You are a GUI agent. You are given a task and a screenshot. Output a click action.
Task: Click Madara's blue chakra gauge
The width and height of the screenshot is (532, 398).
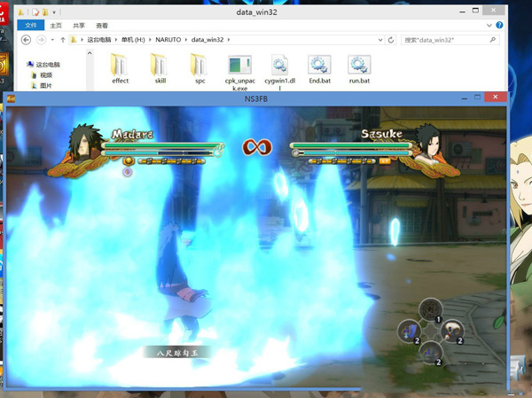pos(160,153)
